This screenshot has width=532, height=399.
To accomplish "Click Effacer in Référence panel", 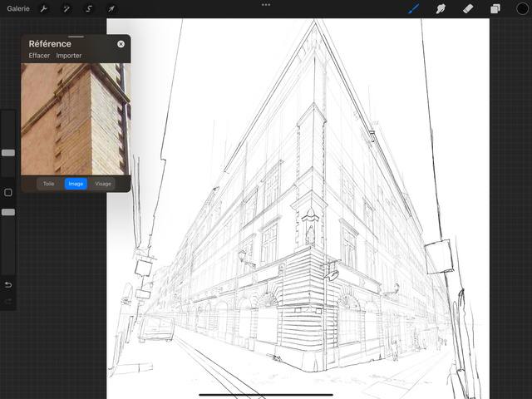I will (x=39, y=56).
